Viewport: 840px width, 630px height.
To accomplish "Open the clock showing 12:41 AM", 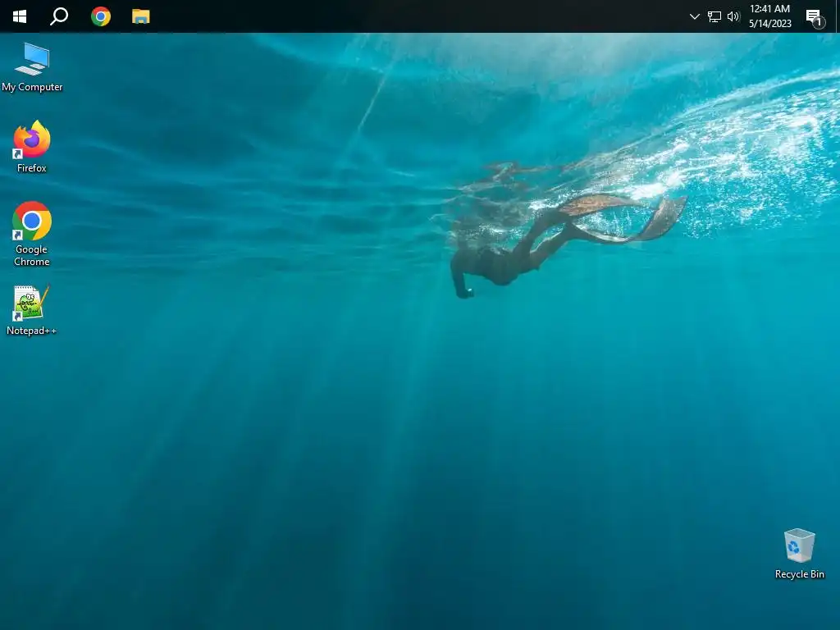I will (769, 16).
